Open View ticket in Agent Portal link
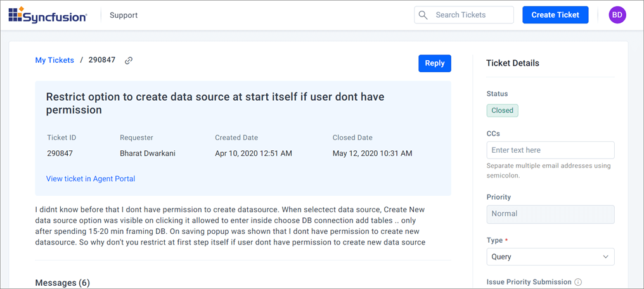 coord(91,179)
